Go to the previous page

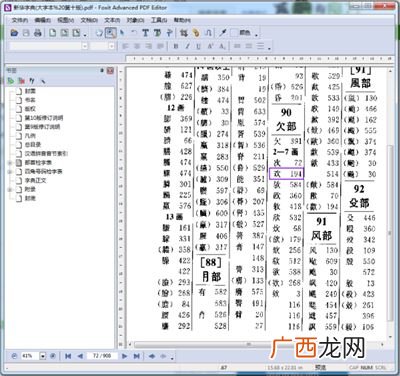80,356
